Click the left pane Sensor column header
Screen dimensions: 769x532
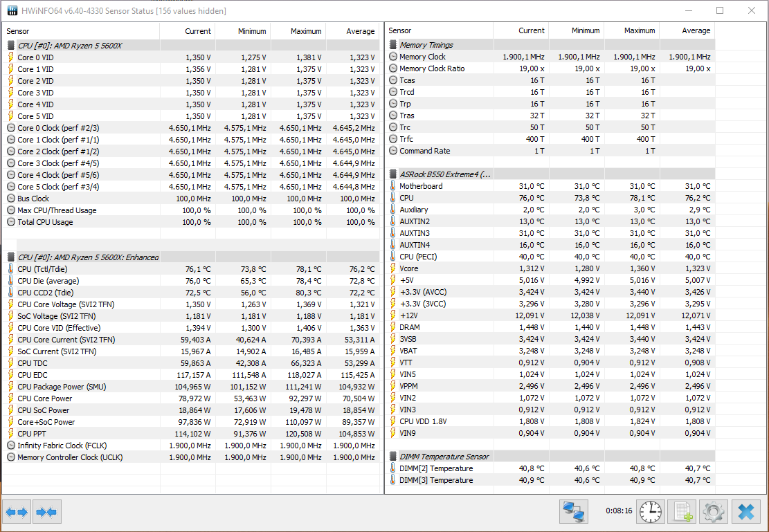tap(81, 31)
